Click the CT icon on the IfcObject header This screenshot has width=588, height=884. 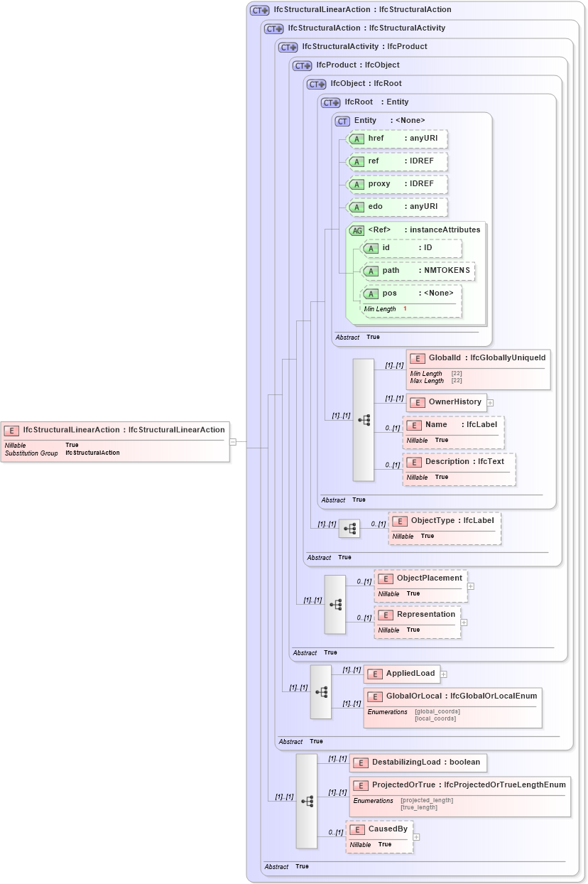point(315,83)
